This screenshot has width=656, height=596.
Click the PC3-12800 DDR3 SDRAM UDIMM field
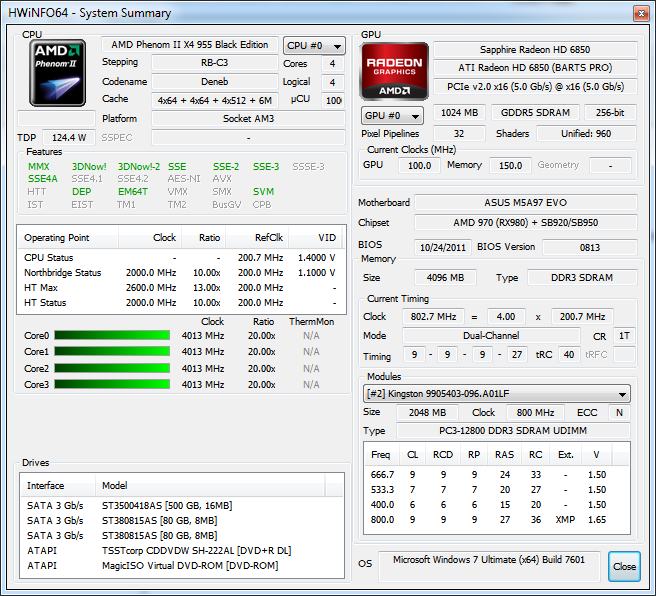pyautogui.click(x=513, y=430)
